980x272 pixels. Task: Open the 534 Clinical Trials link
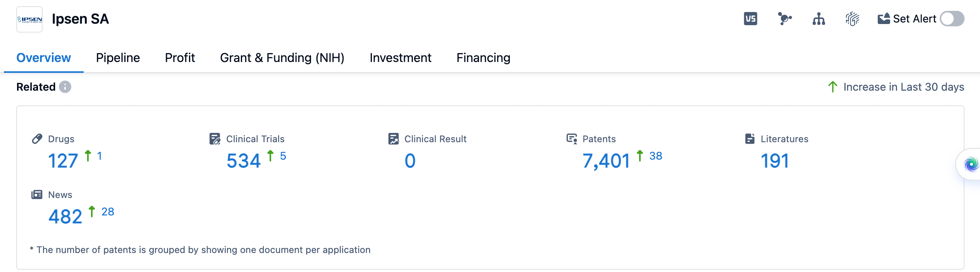(x=243, y=161)
